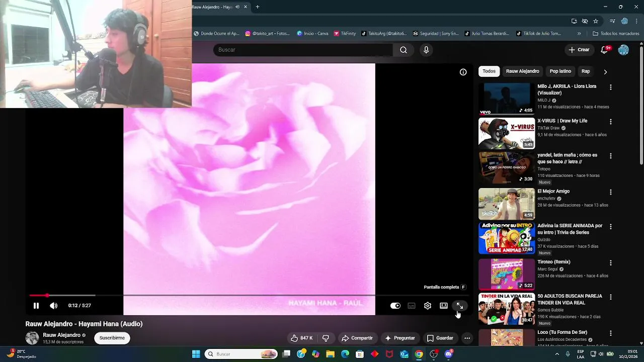
Task: Open options for yandel latin mafia video
Action: click(x=611, y=156)
